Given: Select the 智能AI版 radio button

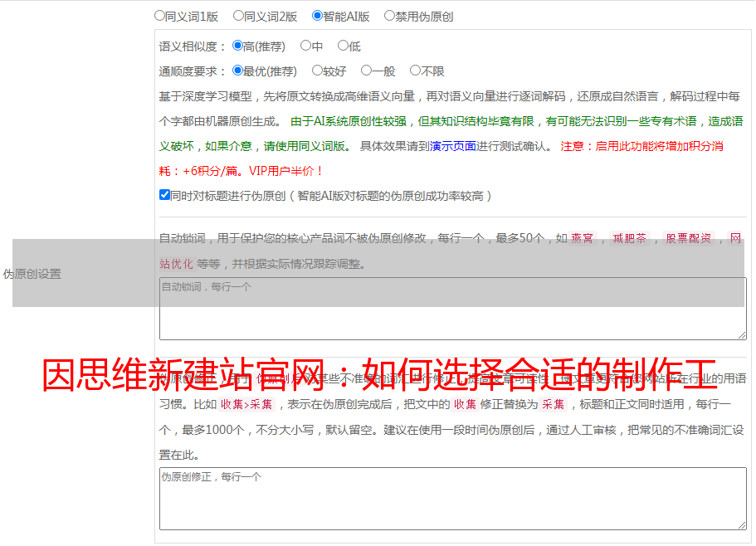Looking at the screenshot, I should pos(317,16).
